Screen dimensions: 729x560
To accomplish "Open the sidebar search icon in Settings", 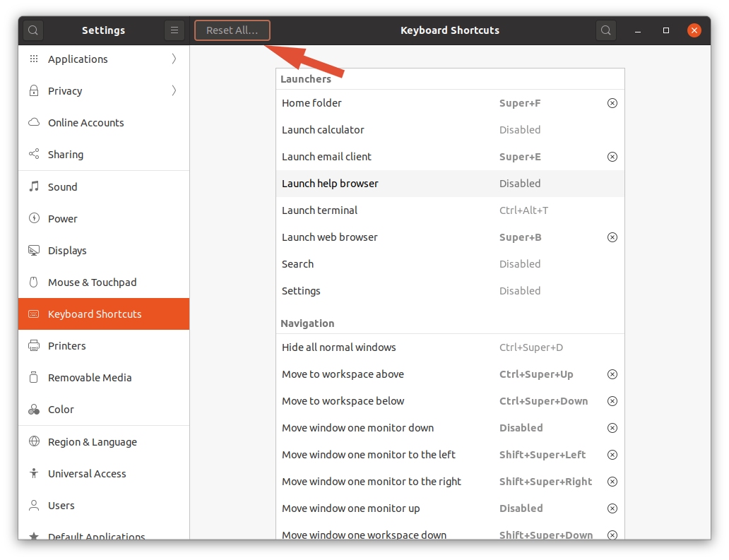I will tap(33, 30).
